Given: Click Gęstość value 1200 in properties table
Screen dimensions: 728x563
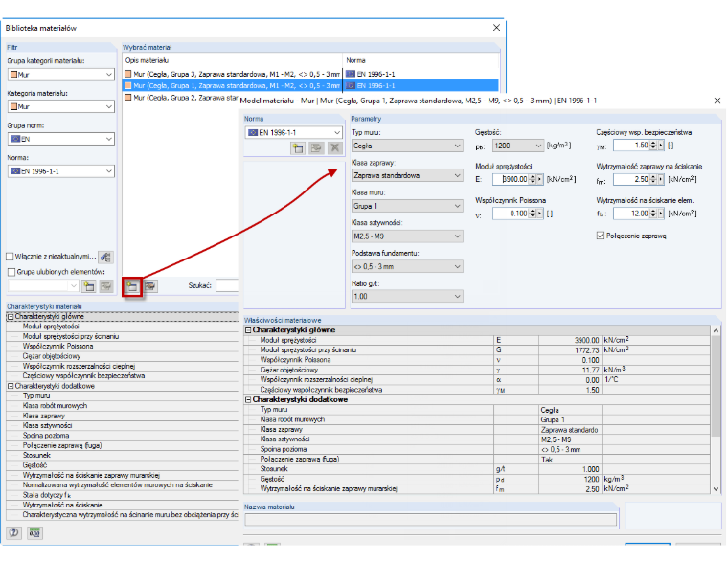Looking at the screenshot, I should (592, 479).
